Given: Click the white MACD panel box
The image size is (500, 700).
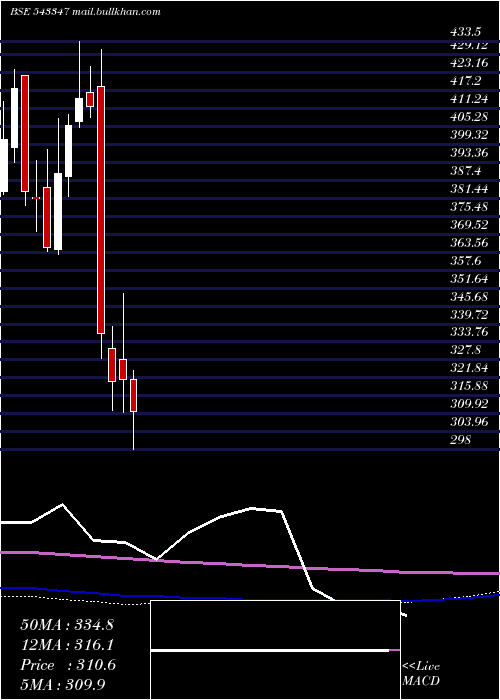Looking at the screenshot, I should 275,650.
